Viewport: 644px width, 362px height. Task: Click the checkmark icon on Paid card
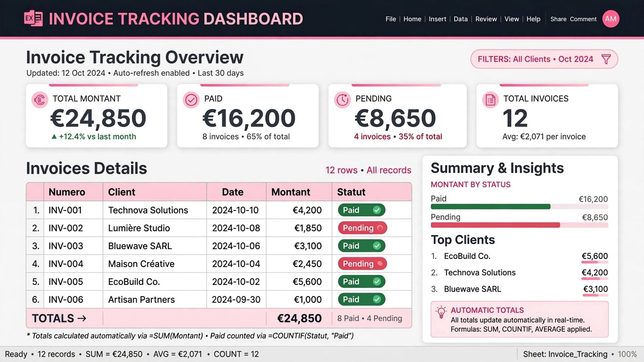(x=191, y=100)
